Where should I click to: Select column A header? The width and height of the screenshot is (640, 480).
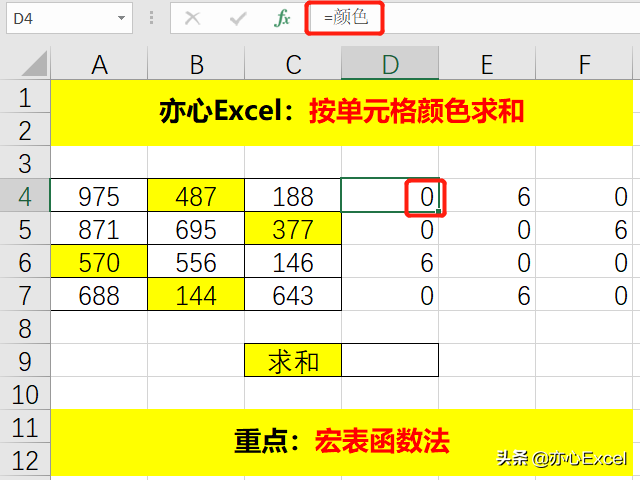[x=99, y=64]
